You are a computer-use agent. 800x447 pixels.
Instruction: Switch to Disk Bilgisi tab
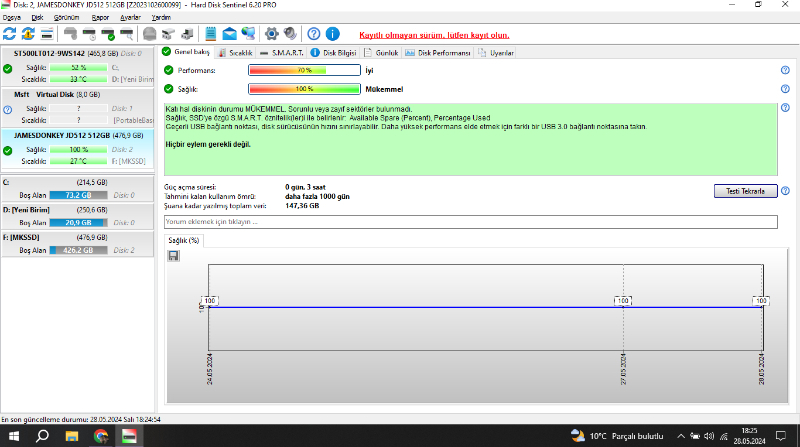(334, 53)
